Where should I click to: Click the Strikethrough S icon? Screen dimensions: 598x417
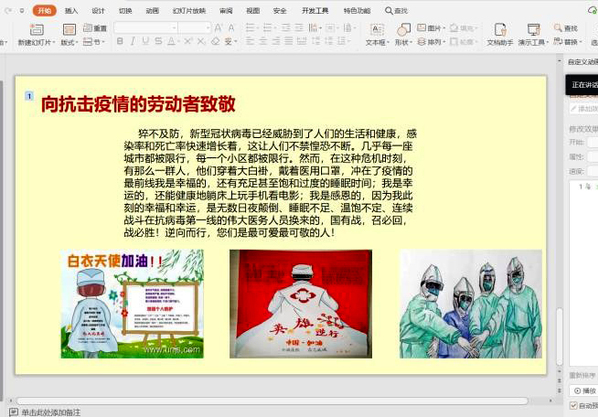[x=158, y=41]
